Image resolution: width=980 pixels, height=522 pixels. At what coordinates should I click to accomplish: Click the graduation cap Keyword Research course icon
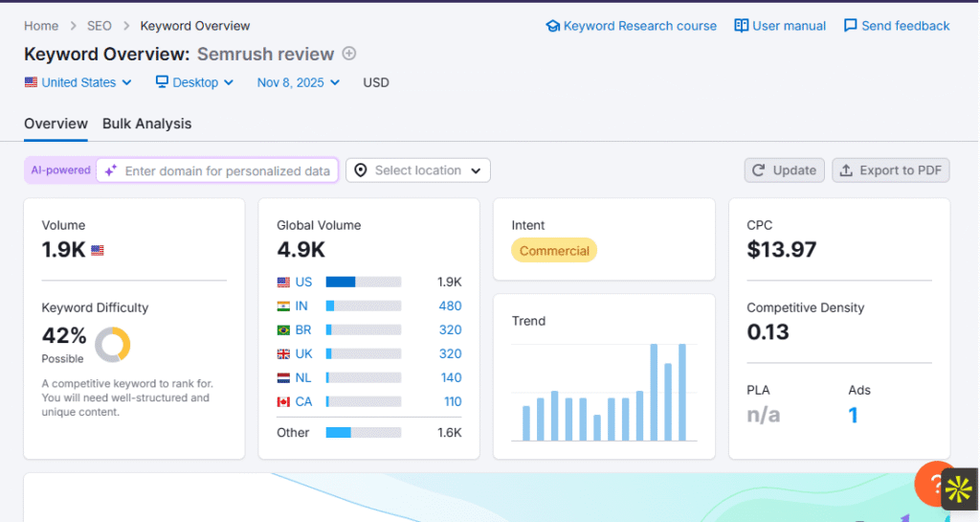[x=552, y=26]
